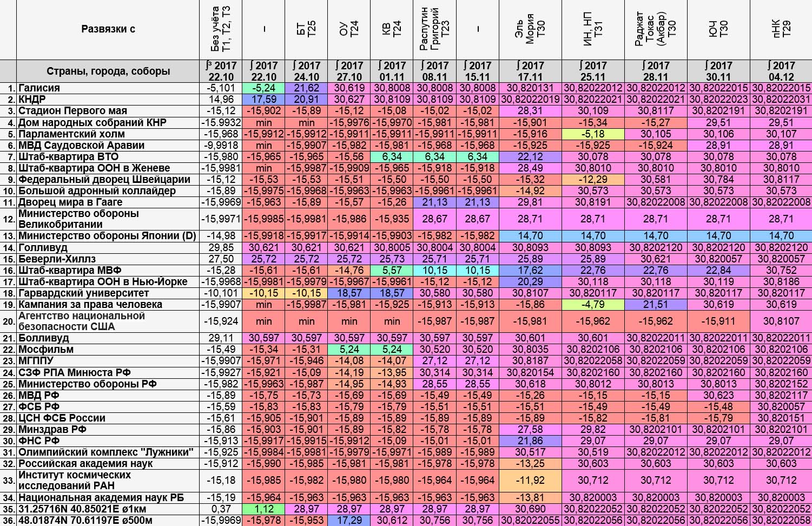
Task: Select the '2017 04.12' date header
Action: 781,71
